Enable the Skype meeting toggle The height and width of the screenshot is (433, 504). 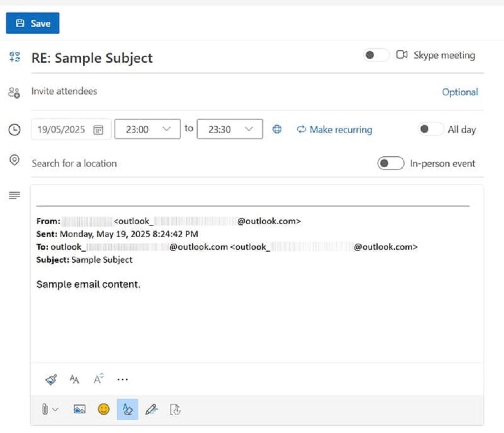tap(376, 55)
